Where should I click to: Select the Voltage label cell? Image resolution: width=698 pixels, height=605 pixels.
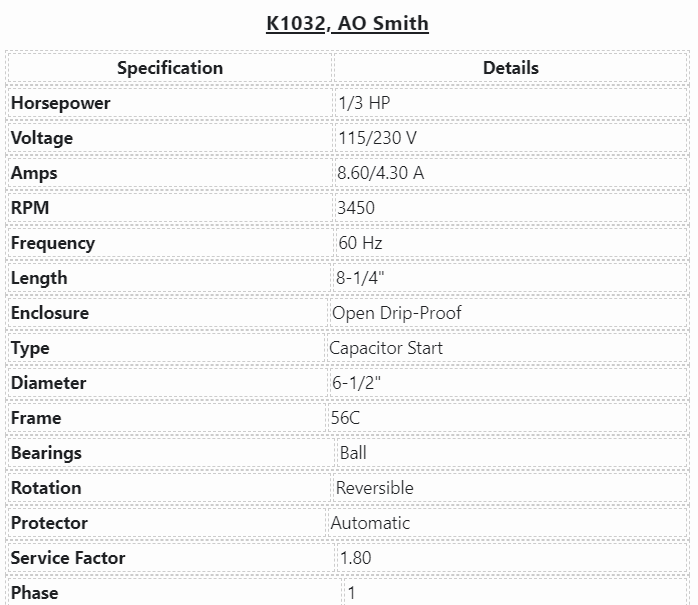coord(42,138)
